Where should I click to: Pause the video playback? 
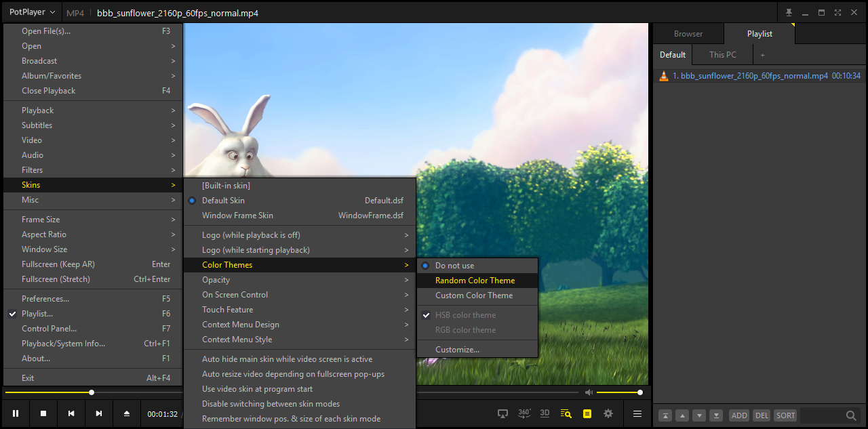coord(16,413)
